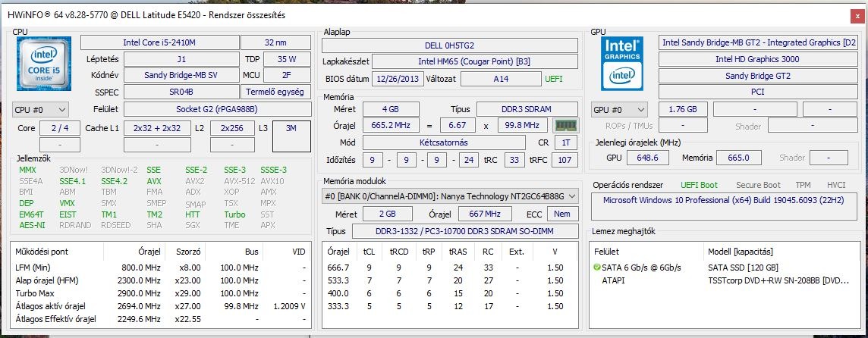The height and width of the screenshot is (338, 868).
Task: Click the Microsoft Windows 10 Professional text
Action: (723, 200)
